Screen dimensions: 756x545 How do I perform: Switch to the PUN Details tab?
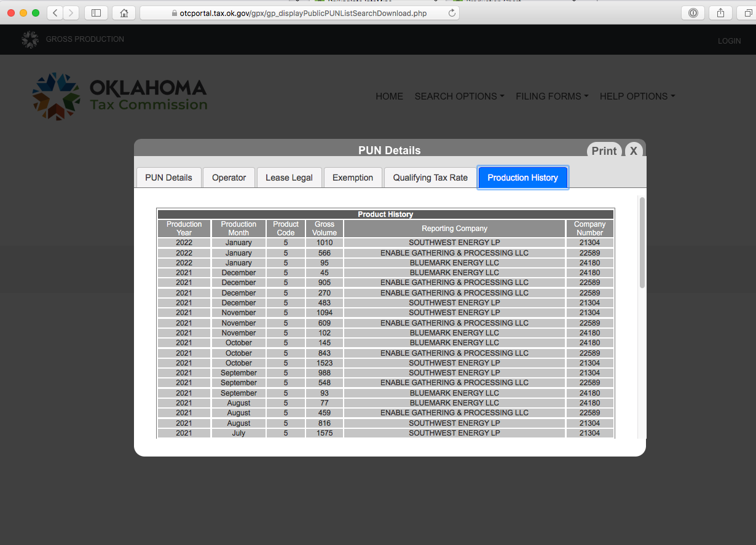168,178
